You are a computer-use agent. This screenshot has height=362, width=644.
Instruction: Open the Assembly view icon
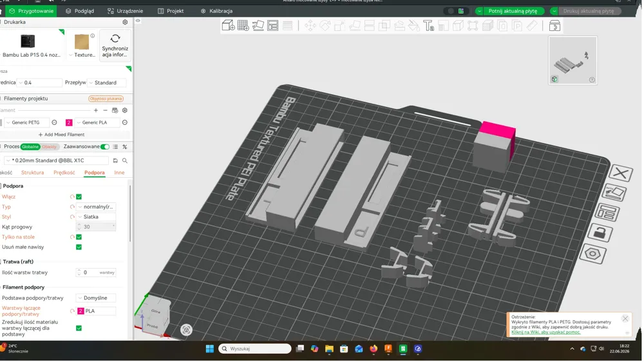tap(554, 26)
